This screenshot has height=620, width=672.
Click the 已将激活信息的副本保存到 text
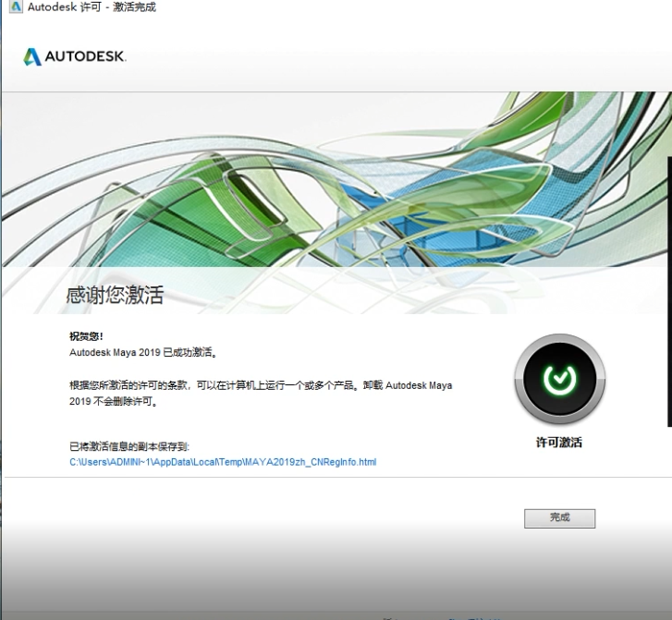129,447
